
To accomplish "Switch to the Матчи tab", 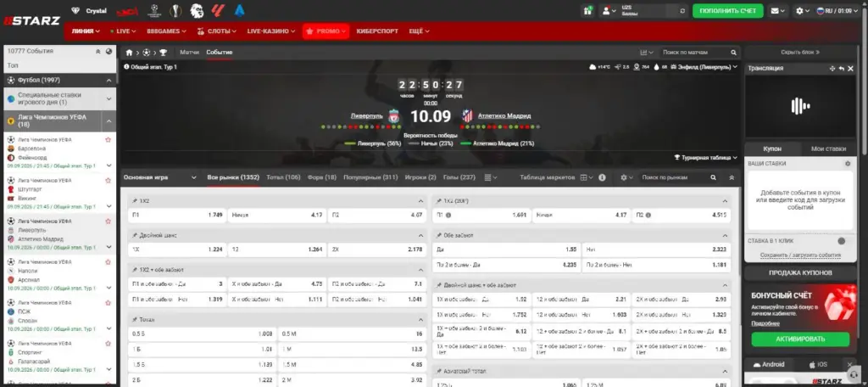I will 189,52.
